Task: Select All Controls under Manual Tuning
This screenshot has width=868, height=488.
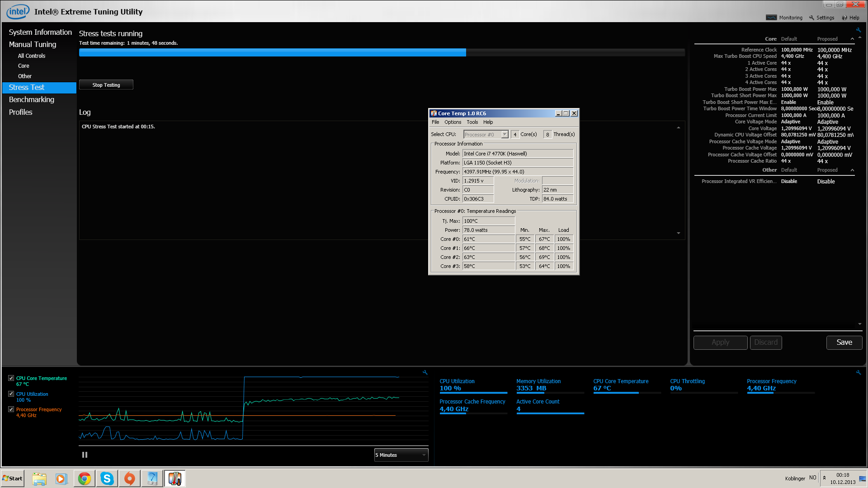Action: (32, 56)
